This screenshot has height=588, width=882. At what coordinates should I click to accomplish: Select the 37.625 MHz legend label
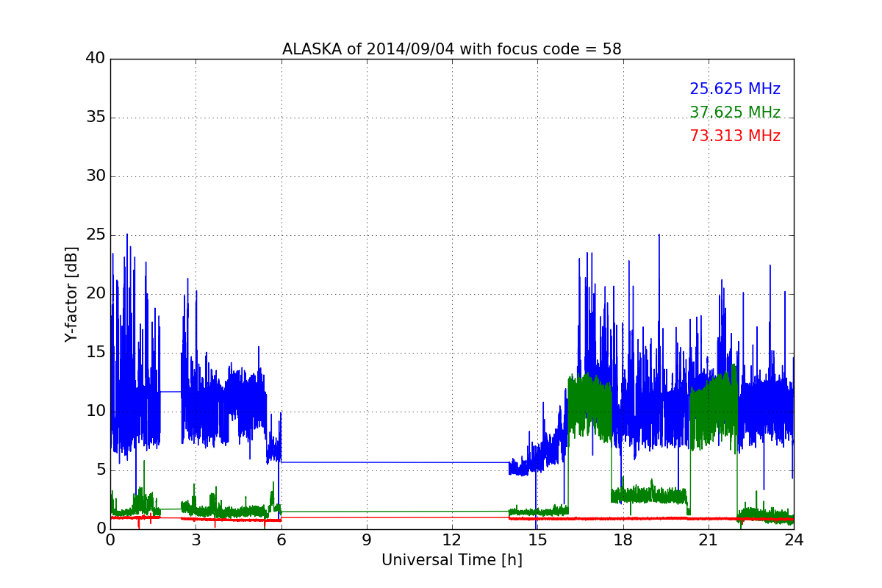(x=735, y=112)
